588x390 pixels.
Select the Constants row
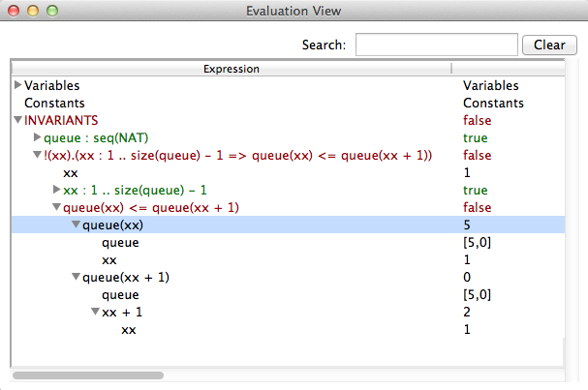[54, 103]
